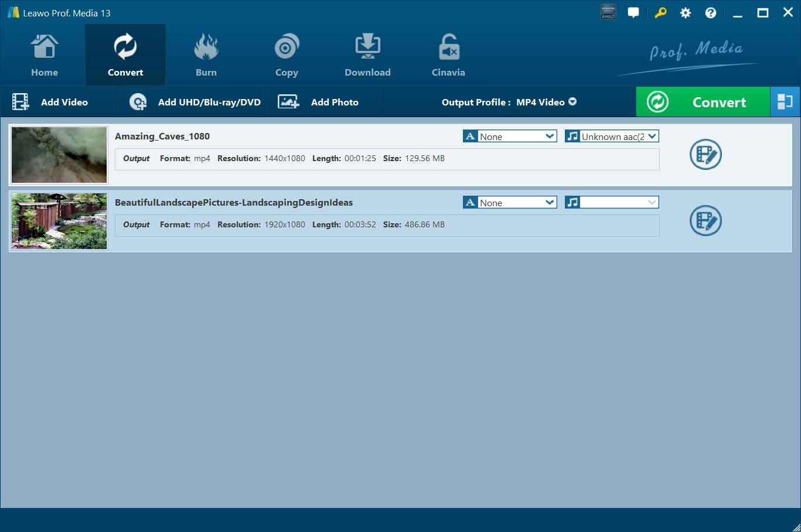Open the AMD GPU acceleration indicator
The width and height of the screenshot is (801, 532).
[x=608, y=12]
